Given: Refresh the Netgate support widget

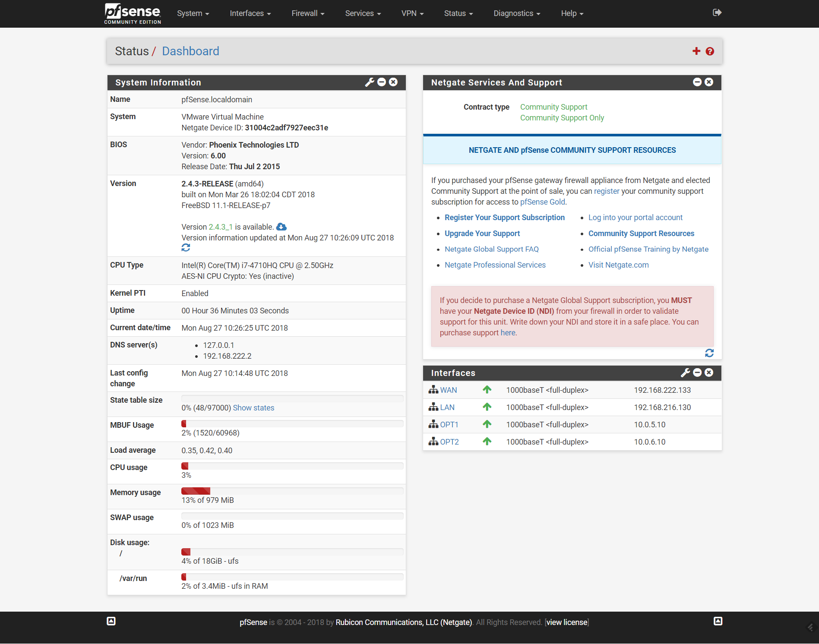Looking at the screenshot, I should pyautogui.click(x=709, y=353).
